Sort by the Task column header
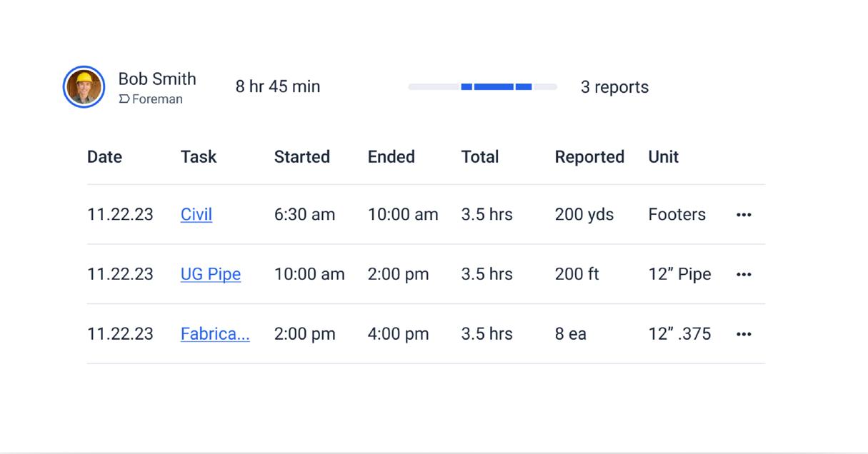This screenshot has width=868, height=454. click(x=199, y=157)
